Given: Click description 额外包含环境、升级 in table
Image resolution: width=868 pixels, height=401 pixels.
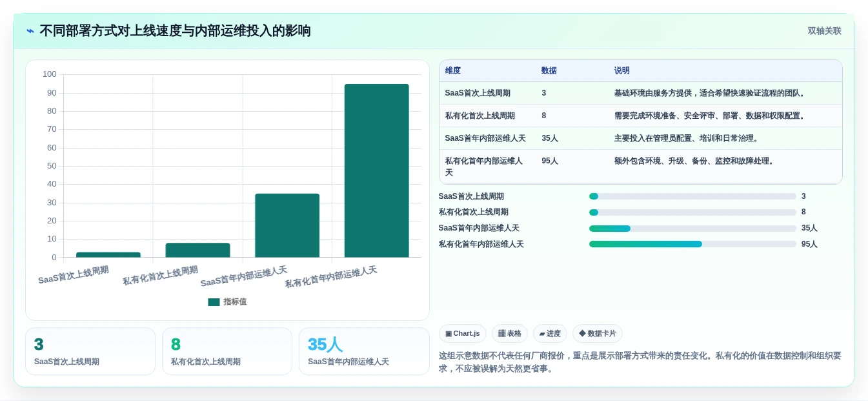Looking at the screenshot, I should point(694,161).
